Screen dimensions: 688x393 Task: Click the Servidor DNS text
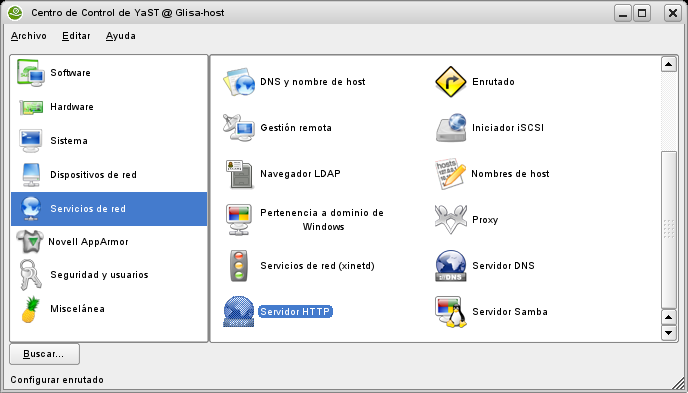click(x=503, y=266)
